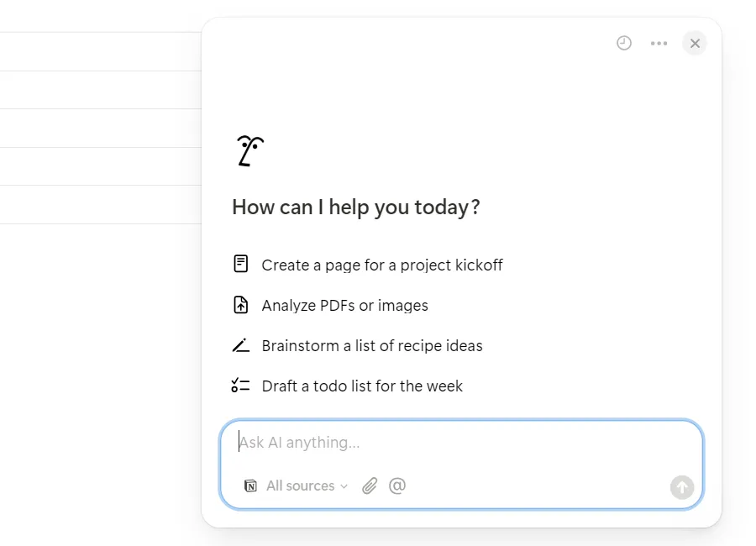This screenshot has height=546, width=756.
Task: Click the page icon beside project kickoff suggestion
Action: pyautogui.click(x=240, y=263)
